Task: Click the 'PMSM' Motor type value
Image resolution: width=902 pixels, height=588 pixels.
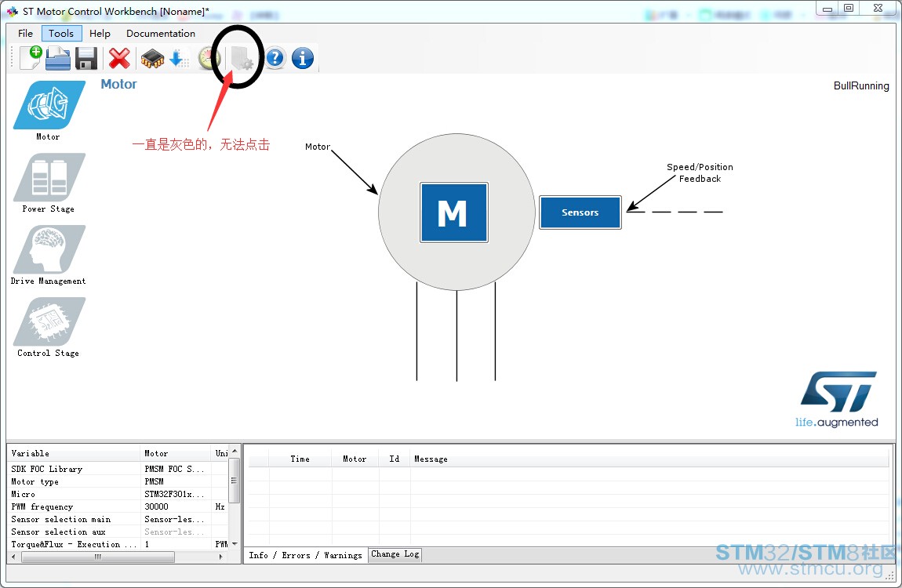Action: pos(155,481)
